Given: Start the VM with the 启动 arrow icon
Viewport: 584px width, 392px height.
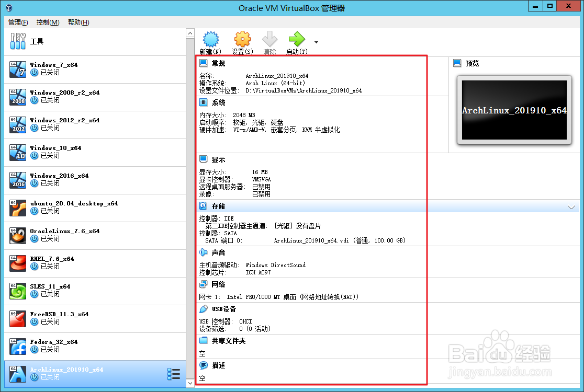Looking at the screenshot, I should pos(296,40).
